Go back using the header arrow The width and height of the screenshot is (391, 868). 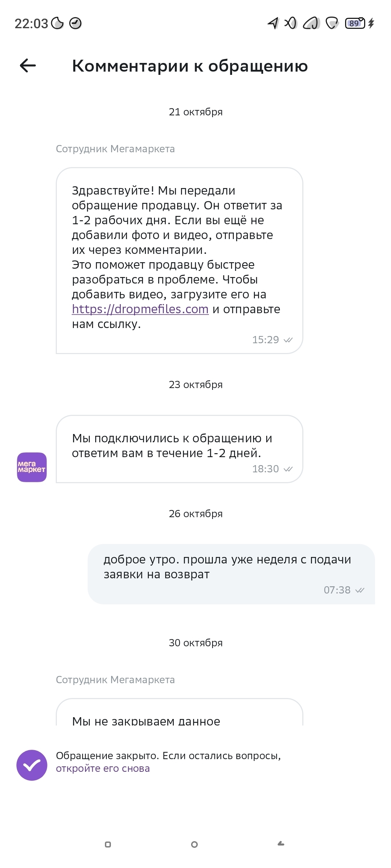pyautogui.click(x=28, y=65)
